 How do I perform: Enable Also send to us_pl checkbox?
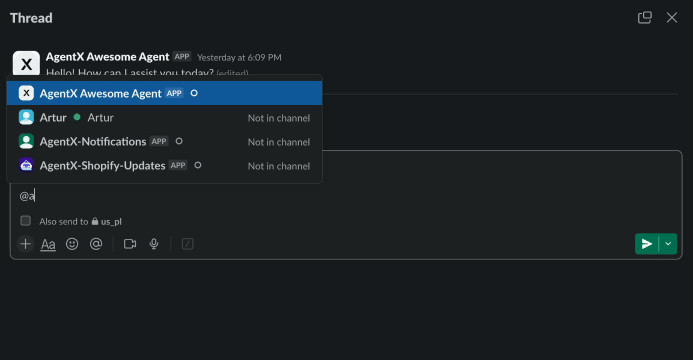click(x=26, y=221)
